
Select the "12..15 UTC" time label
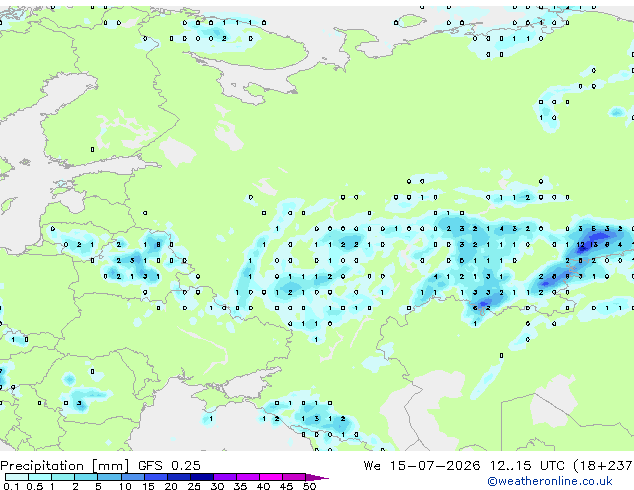pyautogui.click(x=527, y=465)
